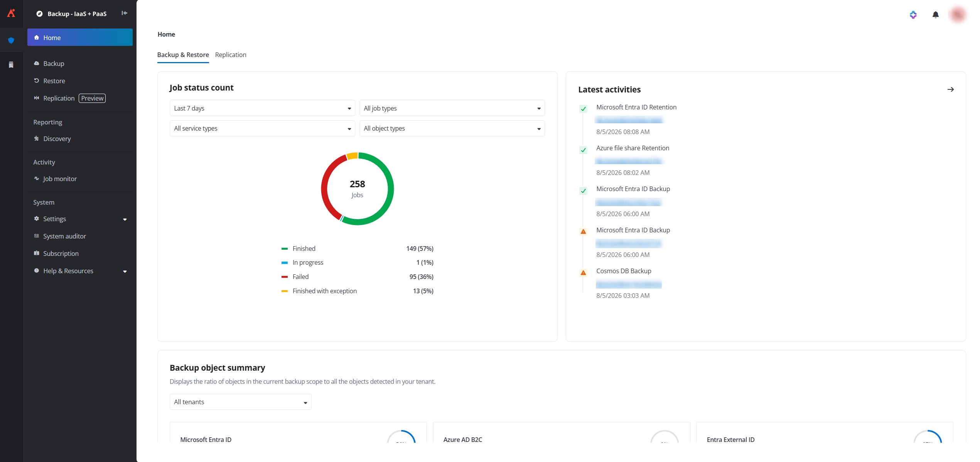Click the 95 (36%) Failed count

coord(421,277)
